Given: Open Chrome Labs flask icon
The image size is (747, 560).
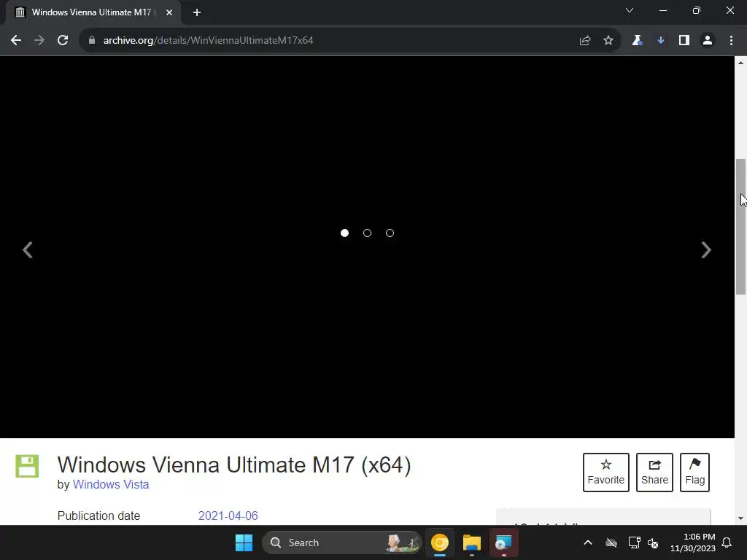Looking at the screenshot, I should tap(637, 41).
